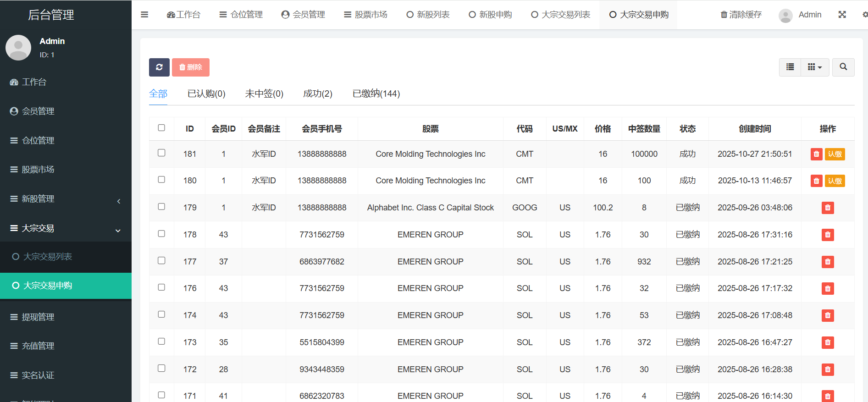
Task: Collapse 大宗交易 sidebar menu
Action: 66,228
